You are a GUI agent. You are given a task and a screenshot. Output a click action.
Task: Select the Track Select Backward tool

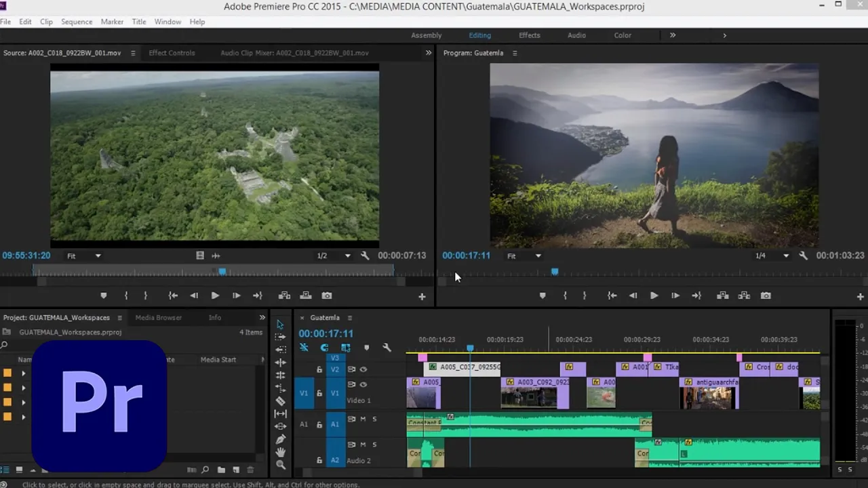coord(281,349)
